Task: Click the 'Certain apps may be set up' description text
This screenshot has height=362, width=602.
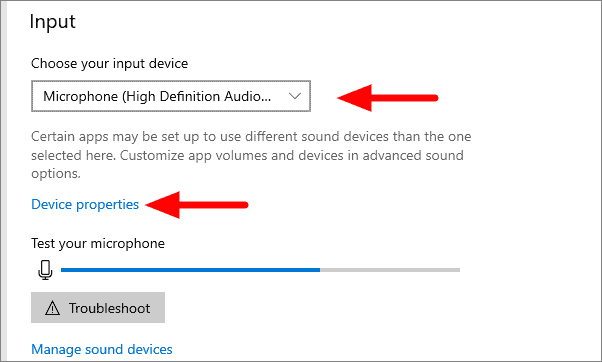Action: [x=251, y=155]
